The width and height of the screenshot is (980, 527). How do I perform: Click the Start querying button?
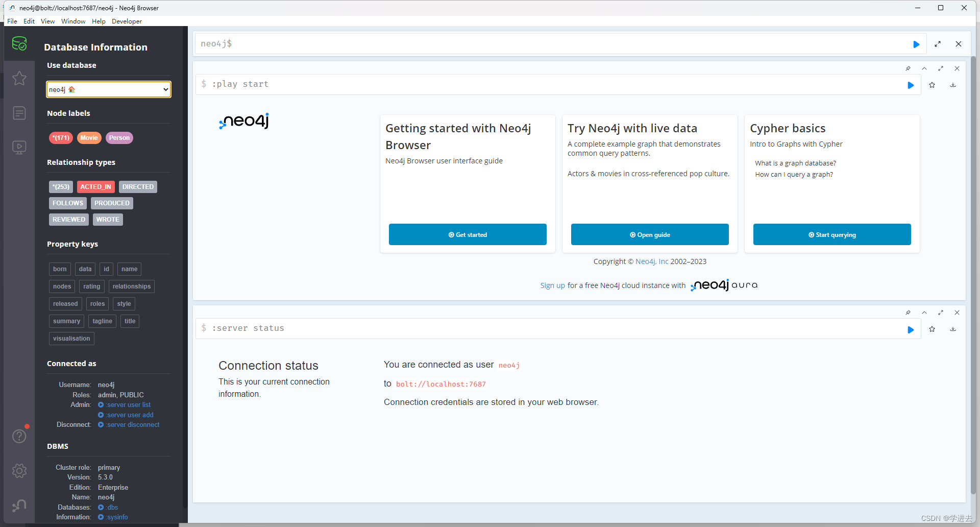click(832, 234)
